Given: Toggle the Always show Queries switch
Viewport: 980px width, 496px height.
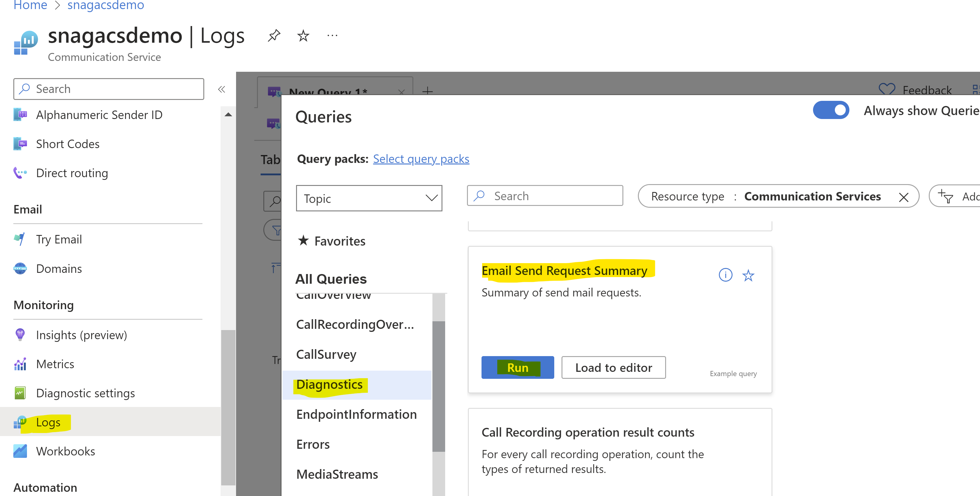Looking at the screenshot, I should (x=831, y=110).
